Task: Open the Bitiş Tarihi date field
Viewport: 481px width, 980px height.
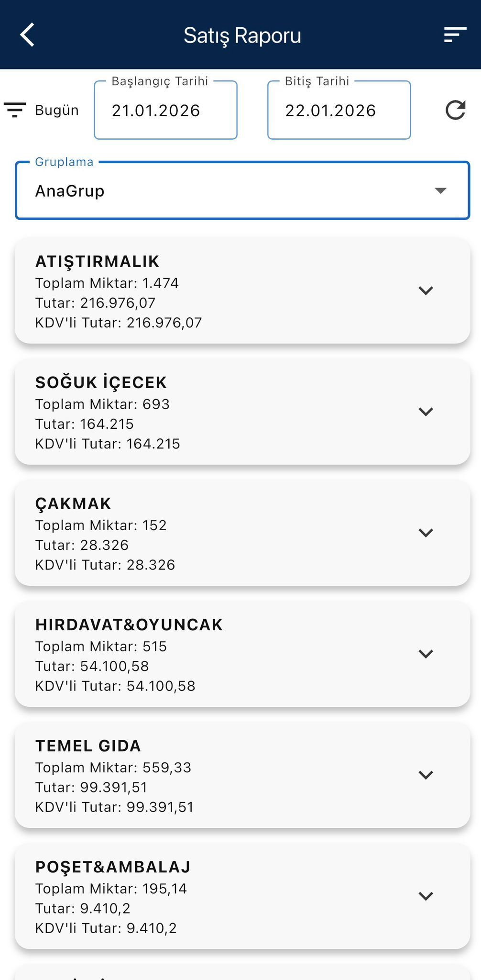Action: pyautogui.click(x=339, y=111)
